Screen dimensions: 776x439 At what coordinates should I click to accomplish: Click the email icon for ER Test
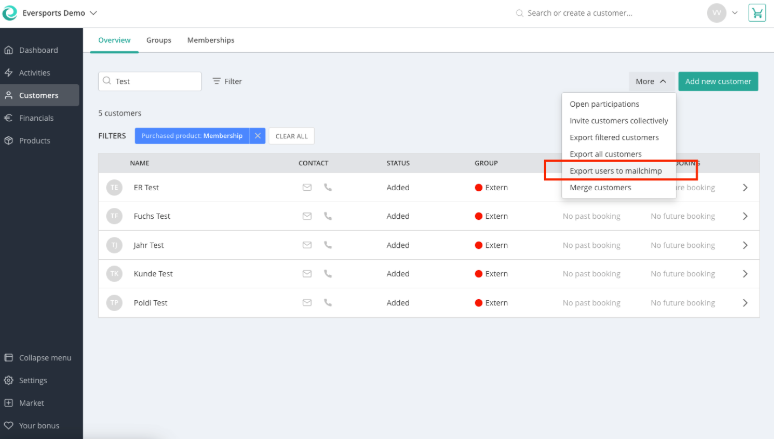point(307,188)
